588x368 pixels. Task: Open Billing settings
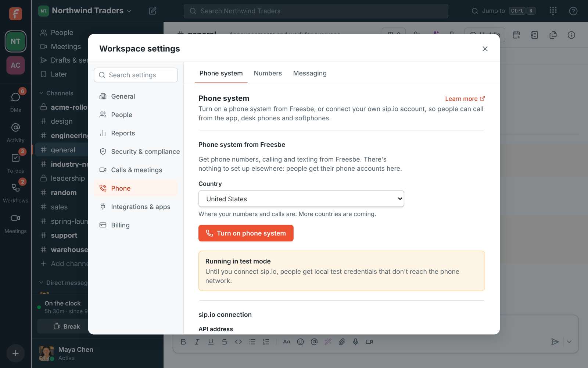(x=136, y=225)
